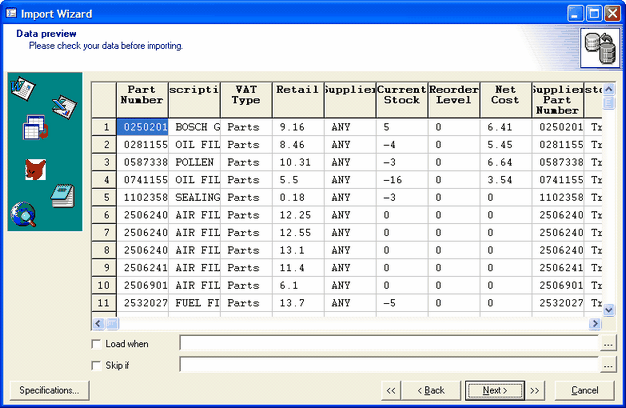
Task: Open the Load when expression builder button
Action: [x=608, y=344]
